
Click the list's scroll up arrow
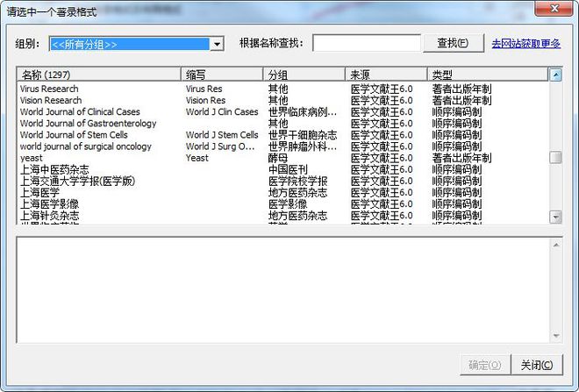pyautogui.click(x=555, y=75)
